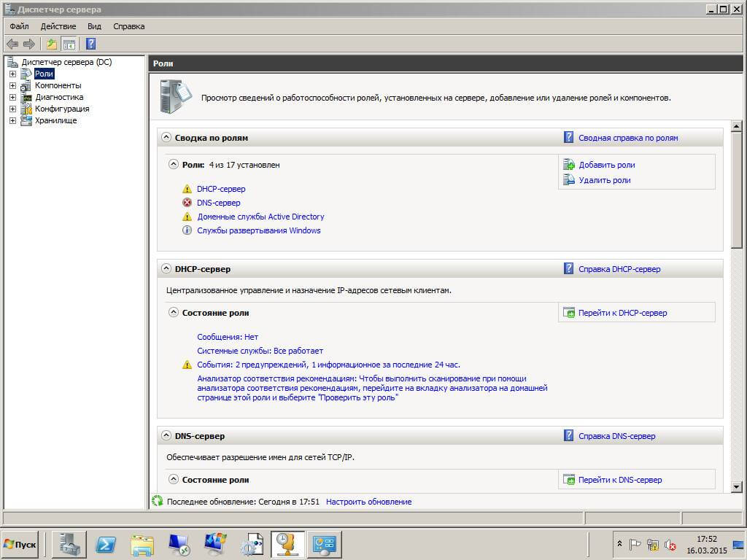
Task: Click the vertical scrollbar down arrow
Action: tap(737, 486)
